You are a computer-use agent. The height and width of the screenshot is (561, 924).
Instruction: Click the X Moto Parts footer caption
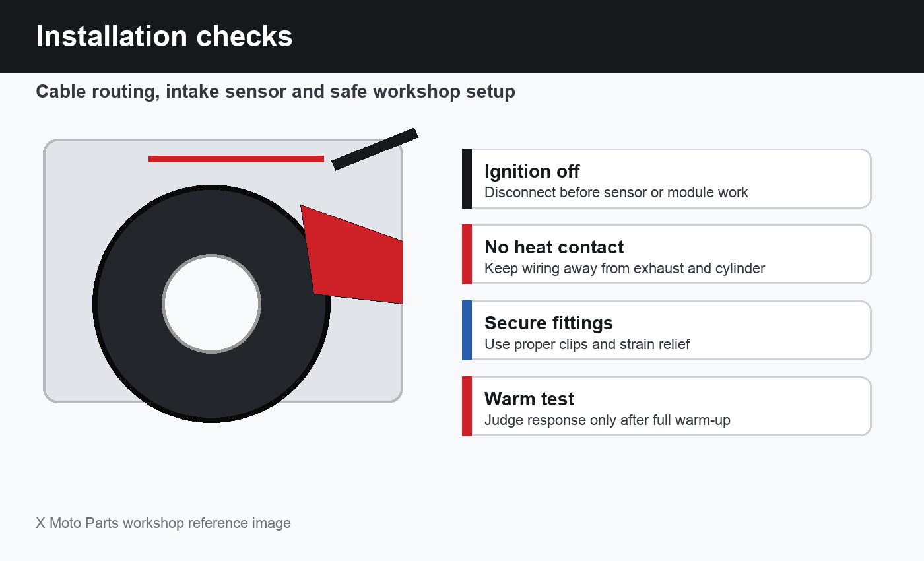coord(163,523)
